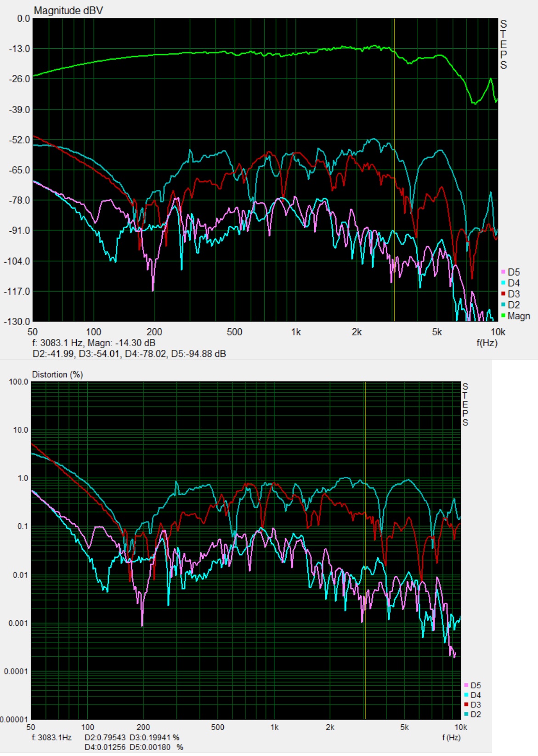Click the Magn green swatch in magnitude legend
Screen dimensions: 538x756
pos(504,316)
